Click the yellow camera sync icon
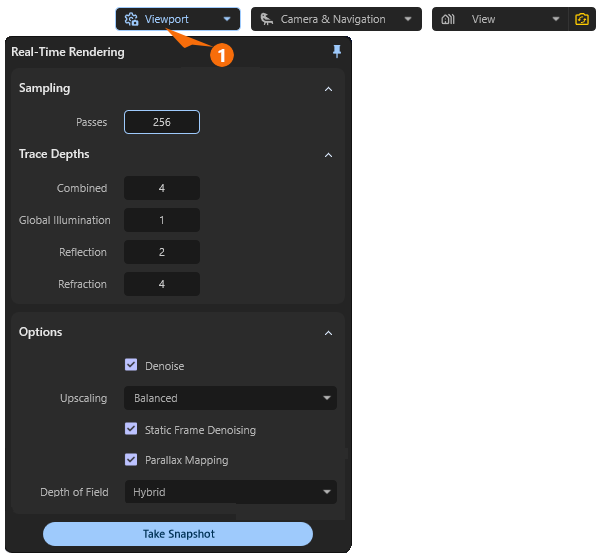This screenshot has height=553, width=600. coord(582,19)
